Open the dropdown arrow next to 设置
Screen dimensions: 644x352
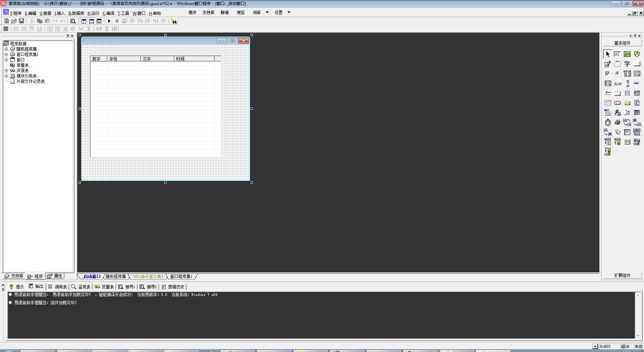point(289,12)
